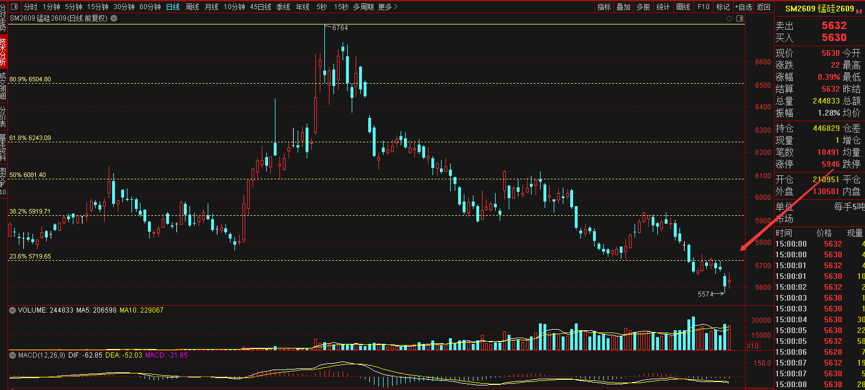865x390 pixels.
Task: Expand the 更多 periods list
Action: pyautogui.click(x=388, y=7)
